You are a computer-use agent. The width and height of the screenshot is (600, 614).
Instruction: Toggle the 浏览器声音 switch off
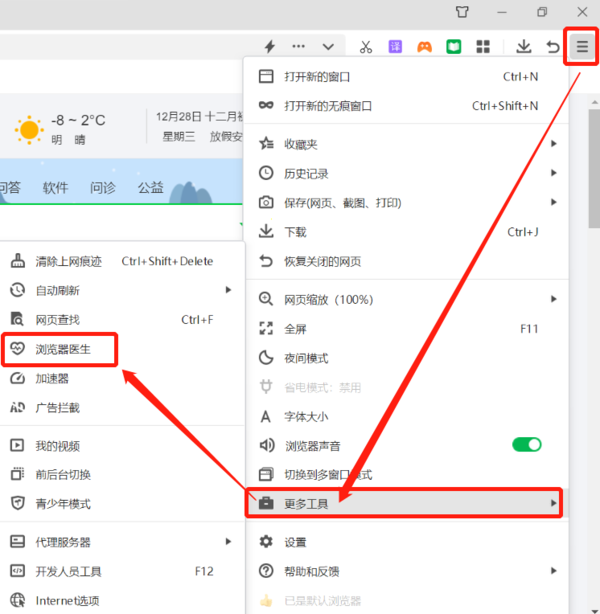pos(527,445)
